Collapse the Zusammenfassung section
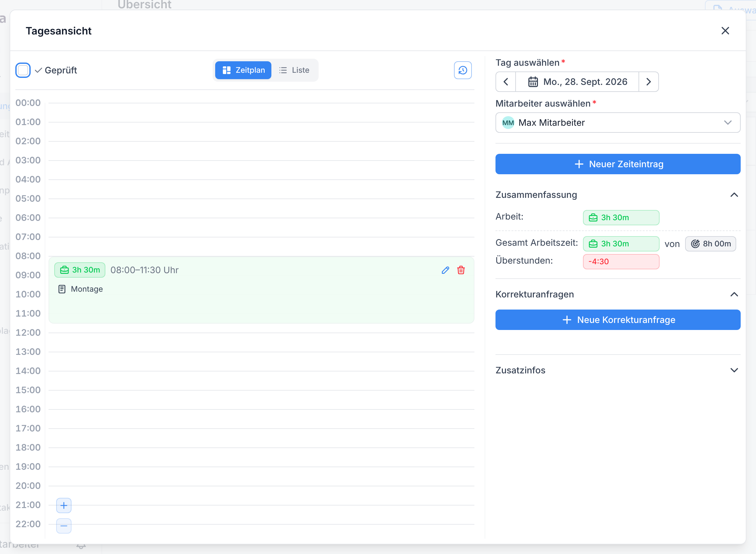This screenshot has height=554, width=756. tap(734, 195)
